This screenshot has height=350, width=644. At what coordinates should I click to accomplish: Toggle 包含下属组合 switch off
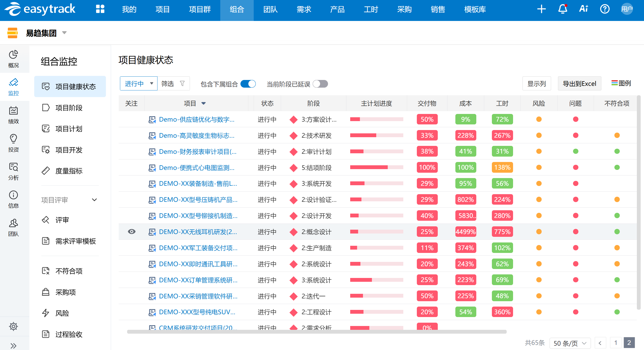(248, 84)
